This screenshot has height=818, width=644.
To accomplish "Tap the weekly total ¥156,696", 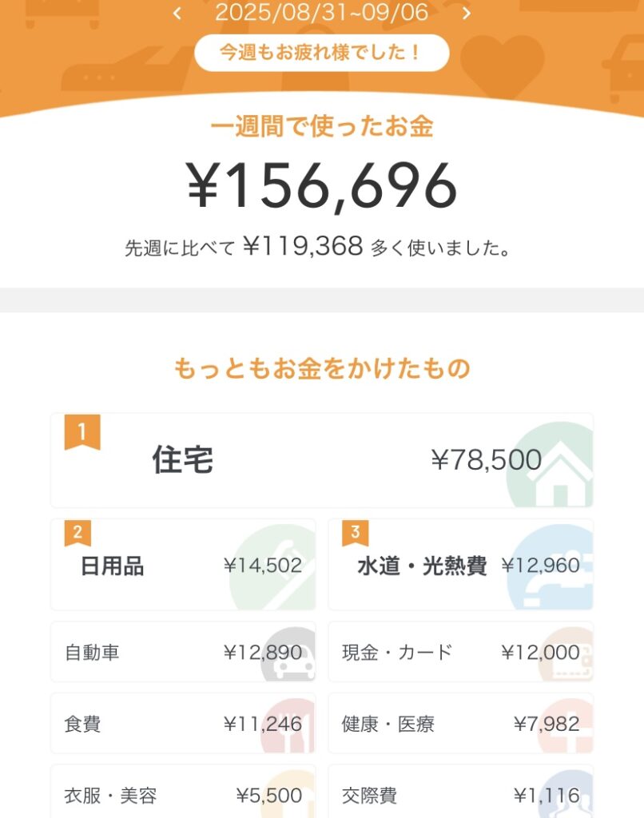I will point(322,185).
